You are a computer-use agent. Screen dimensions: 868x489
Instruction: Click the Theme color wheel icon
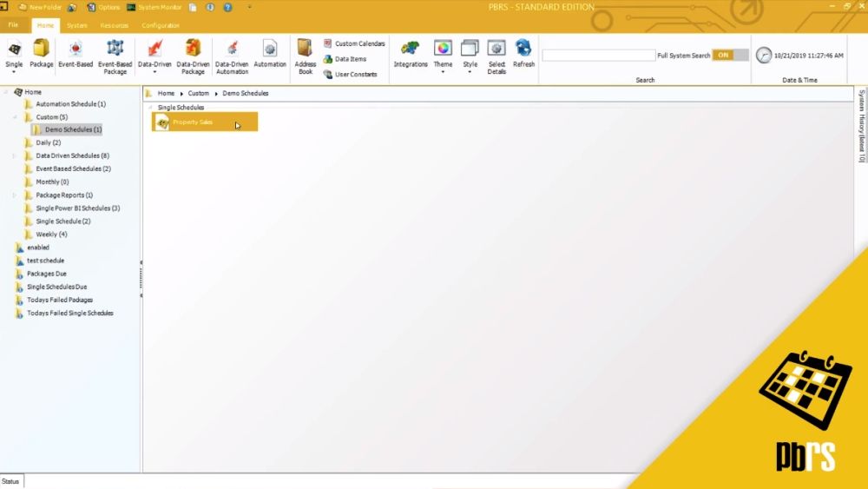click(443, 48)
